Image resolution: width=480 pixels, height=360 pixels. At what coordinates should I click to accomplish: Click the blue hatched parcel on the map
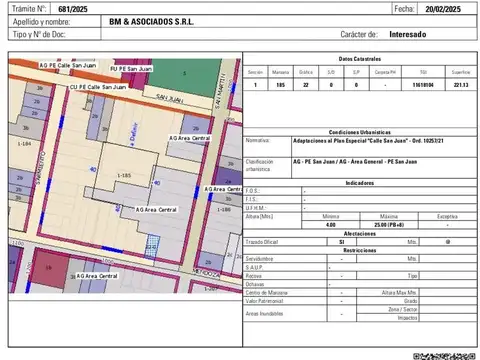coord(152,247)
